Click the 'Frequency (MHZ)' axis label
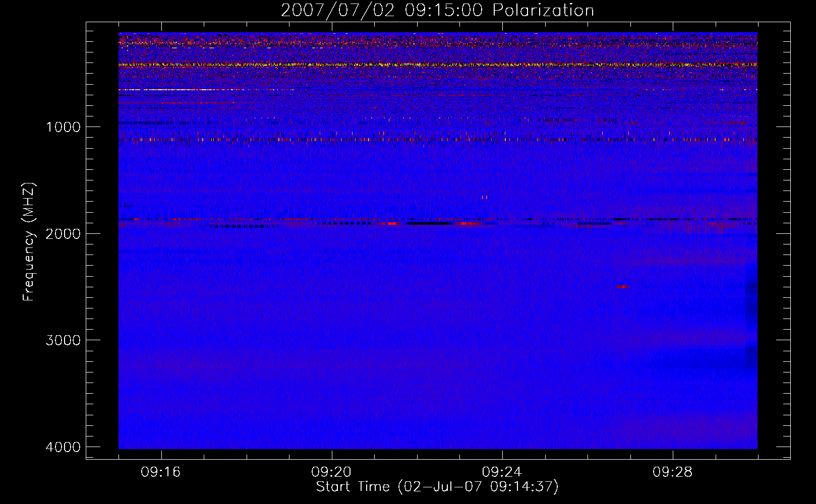 pos(29,242)
